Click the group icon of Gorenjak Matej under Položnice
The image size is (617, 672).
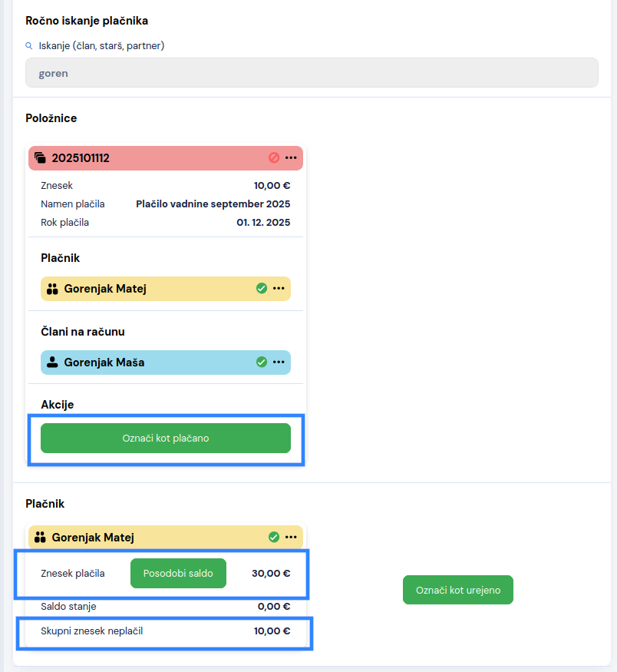pos(53,289)
